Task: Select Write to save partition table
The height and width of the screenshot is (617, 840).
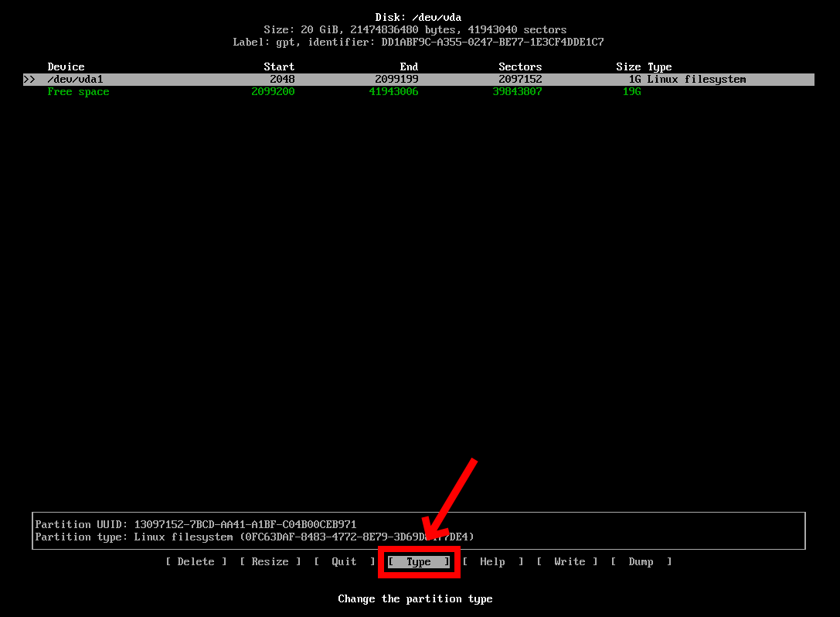Action: coord(567,562)
